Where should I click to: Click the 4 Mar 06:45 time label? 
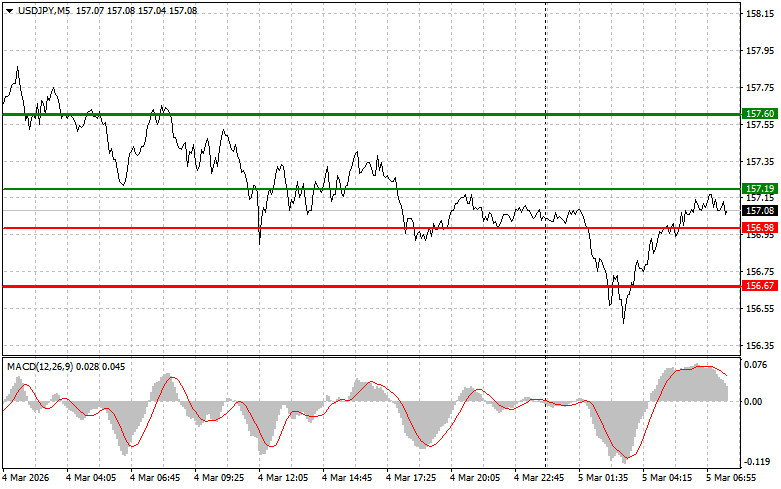tap(155, 478)
